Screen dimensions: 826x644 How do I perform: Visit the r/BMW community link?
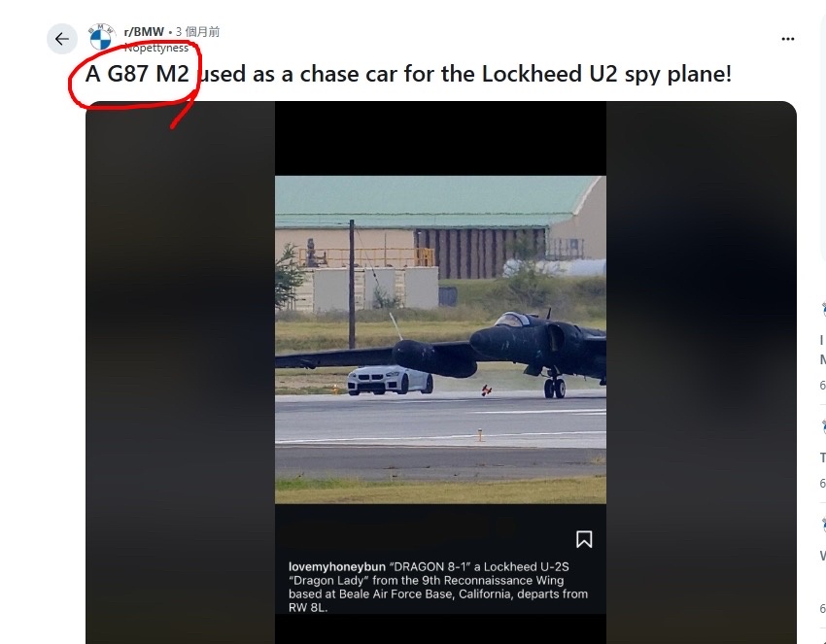pyautogui.click(x=144, y=32)
